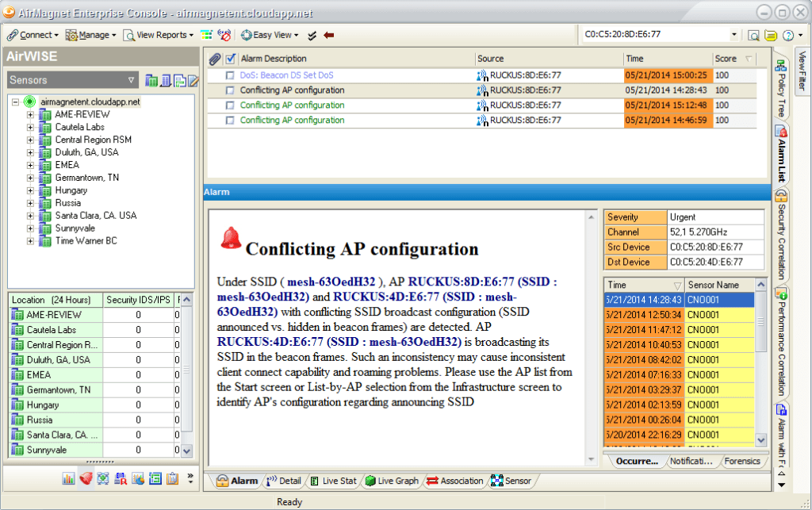Select the Germantown, TN tree item
The width and height of the screenshot is (812, 510).
tap(87, 178)
